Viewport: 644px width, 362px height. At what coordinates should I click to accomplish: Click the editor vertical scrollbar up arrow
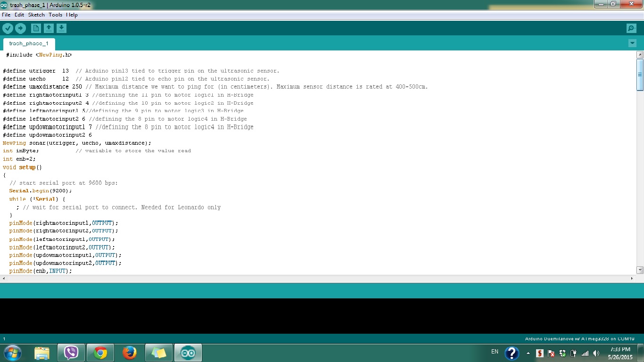(x=640, y=55)
